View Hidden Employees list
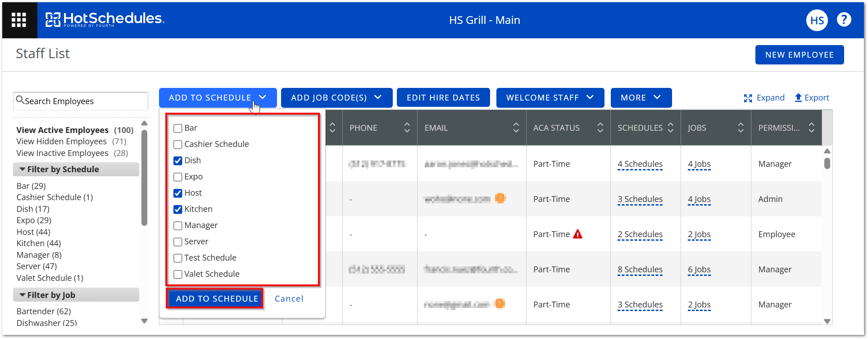The height and width of the screenshot is (339, 868). pos(71,142)
